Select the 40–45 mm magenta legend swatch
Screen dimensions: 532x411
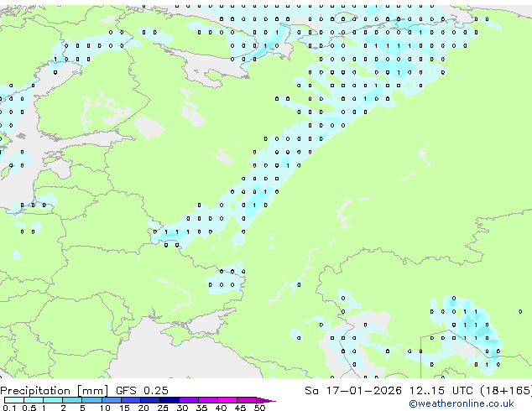pos(227,400)
